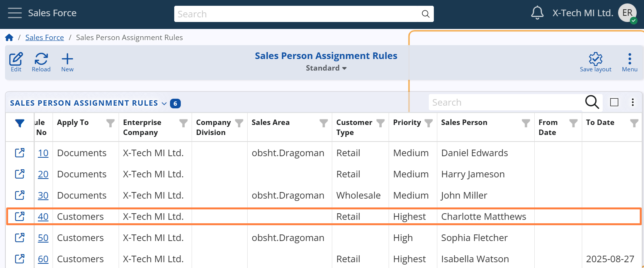The height and width of the screenshot is (268, 644).
Task: Click the Save layout icon
Action: click(595, 62)
